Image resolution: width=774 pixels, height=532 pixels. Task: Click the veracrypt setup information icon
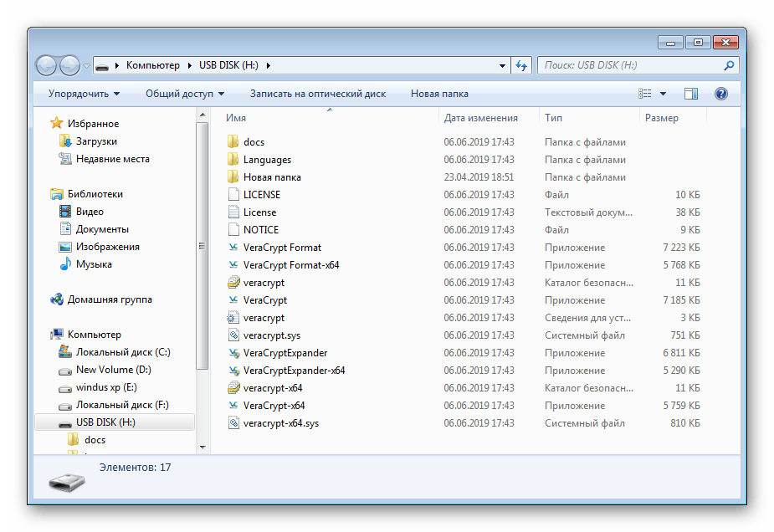tap(233, 318)
